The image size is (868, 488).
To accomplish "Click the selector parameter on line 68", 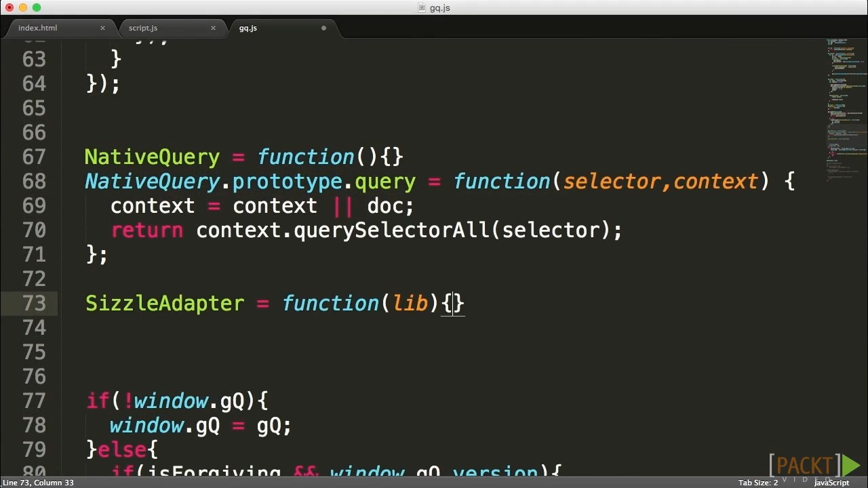I will click(x=612, y=182).
